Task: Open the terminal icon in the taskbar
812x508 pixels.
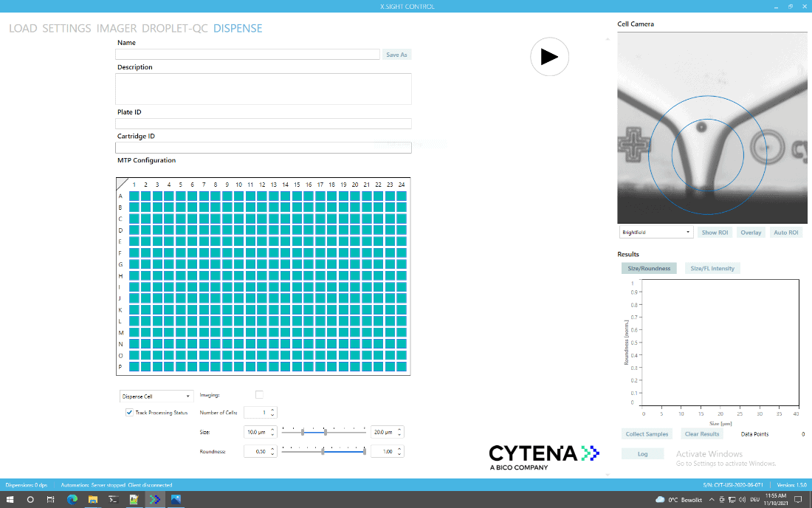Action: coord(114,500)
